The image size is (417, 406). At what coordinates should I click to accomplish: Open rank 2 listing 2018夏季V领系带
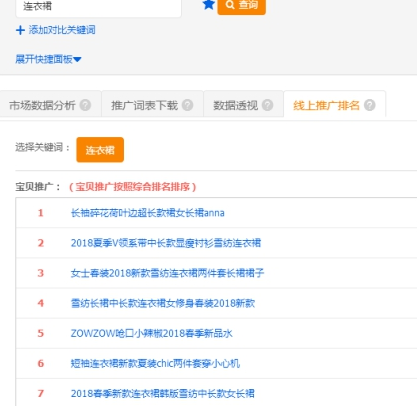(166, 243)
